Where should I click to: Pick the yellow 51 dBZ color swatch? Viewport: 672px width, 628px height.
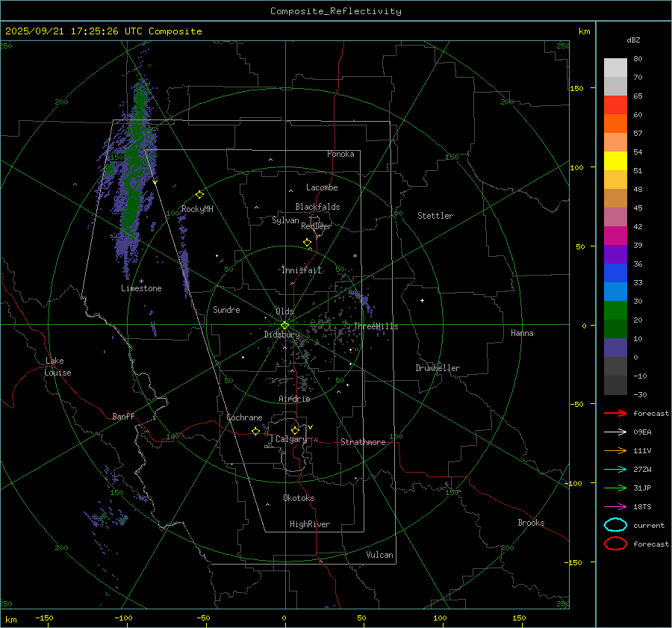pos(615,161)
